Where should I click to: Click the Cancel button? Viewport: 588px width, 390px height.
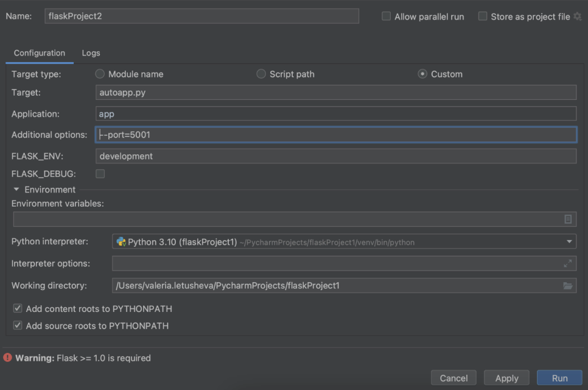tap(453, 378)
